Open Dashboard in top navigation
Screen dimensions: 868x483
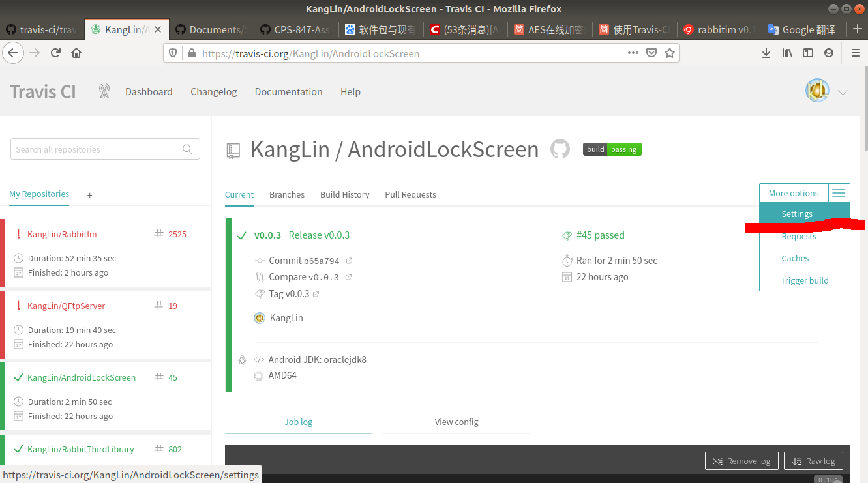click(x=149, y=91)
